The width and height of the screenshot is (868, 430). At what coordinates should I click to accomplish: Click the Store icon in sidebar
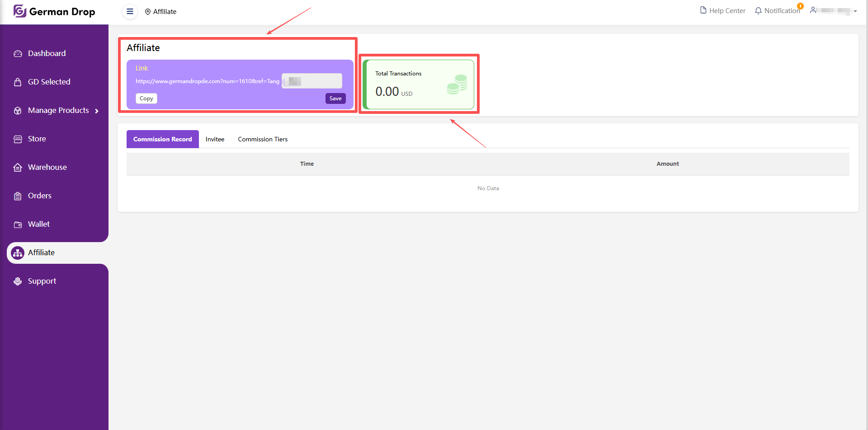click(18, 139)
